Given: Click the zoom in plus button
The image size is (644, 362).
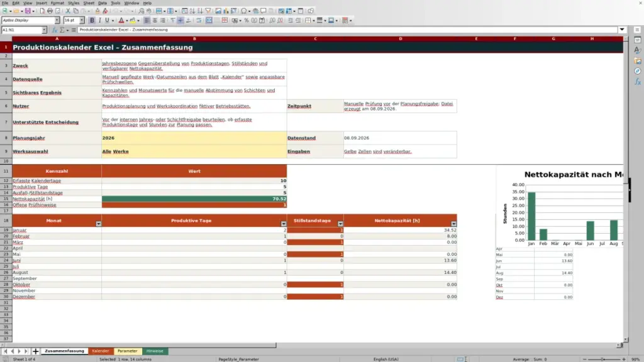Looking at the screenshot, I should [x=623, y=359].
